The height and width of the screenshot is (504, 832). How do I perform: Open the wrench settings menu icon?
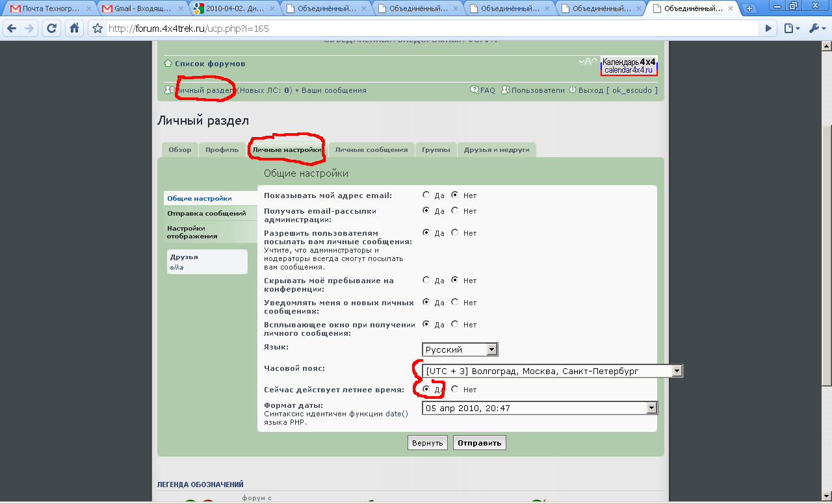pyautogui.click(x=816, y=29)
